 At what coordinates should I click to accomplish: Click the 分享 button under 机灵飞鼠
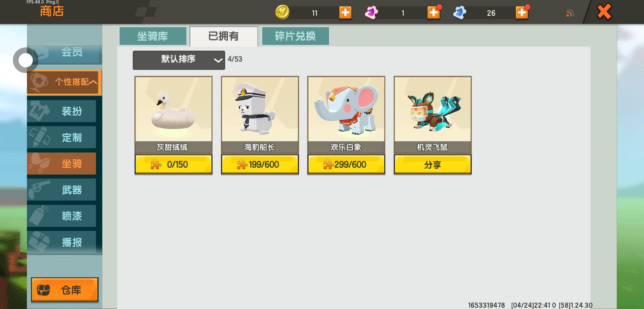click(433, 165)
